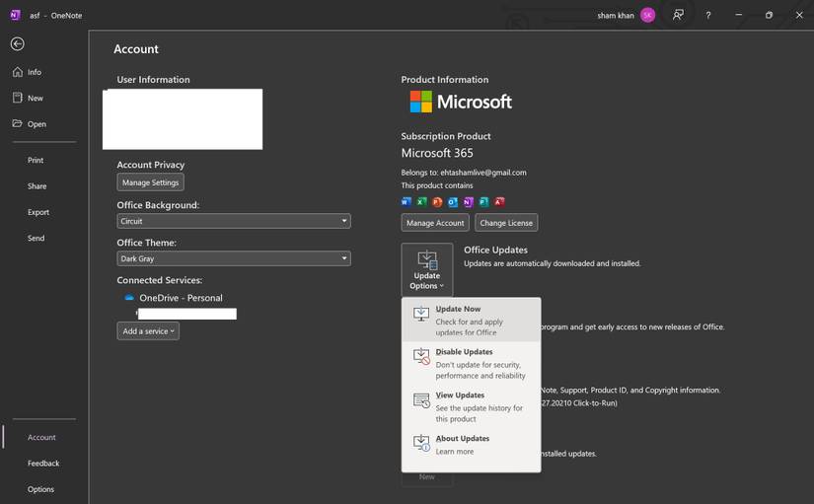Click the SK profile avatar
Viewport: 814px width, 504px height.
click(x=647, y=15)
